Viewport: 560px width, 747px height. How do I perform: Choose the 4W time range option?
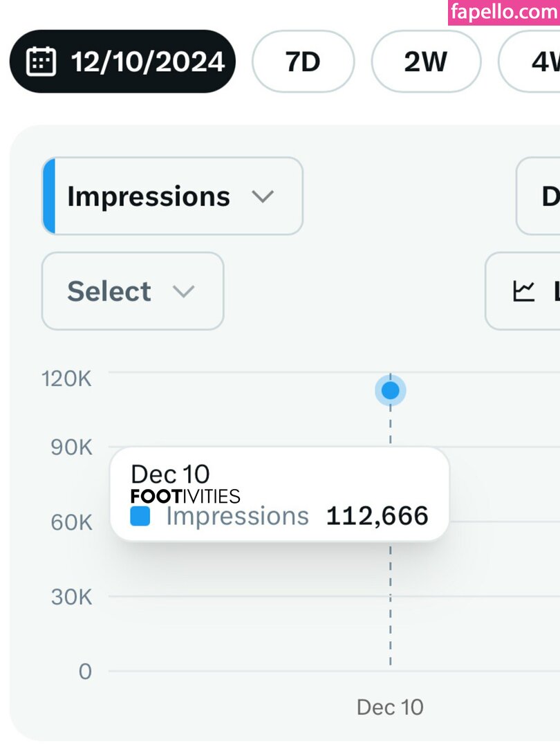click(x=536, y=62)
